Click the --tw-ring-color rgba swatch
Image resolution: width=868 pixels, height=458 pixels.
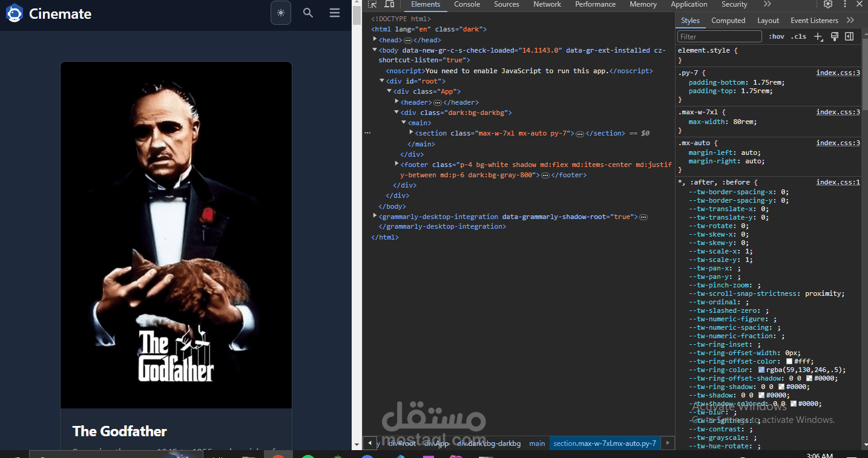tap(761, 370)
